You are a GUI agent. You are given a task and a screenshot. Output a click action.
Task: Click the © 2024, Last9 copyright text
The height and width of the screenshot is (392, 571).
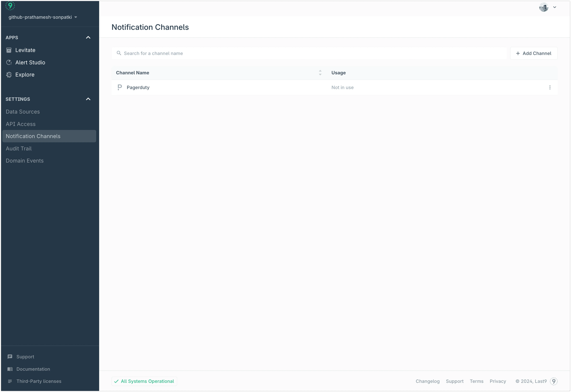click(531, 381)
